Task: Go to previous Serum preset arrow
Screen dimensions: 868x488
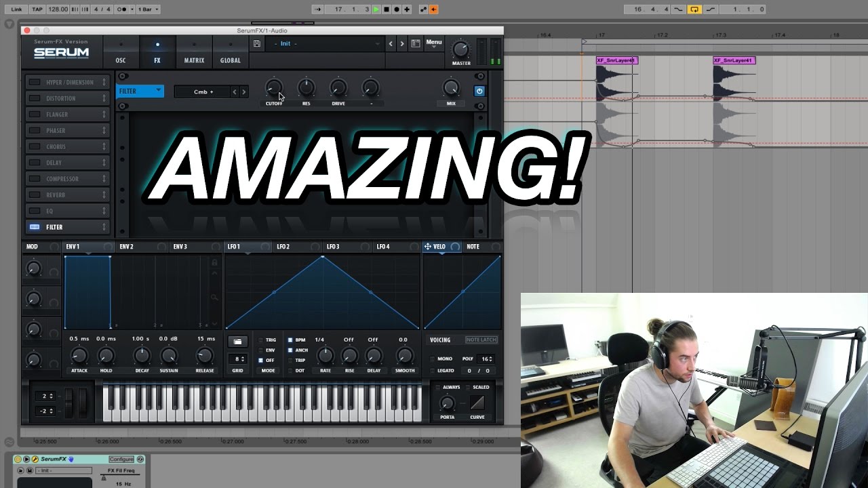Action: pos(391,43)
